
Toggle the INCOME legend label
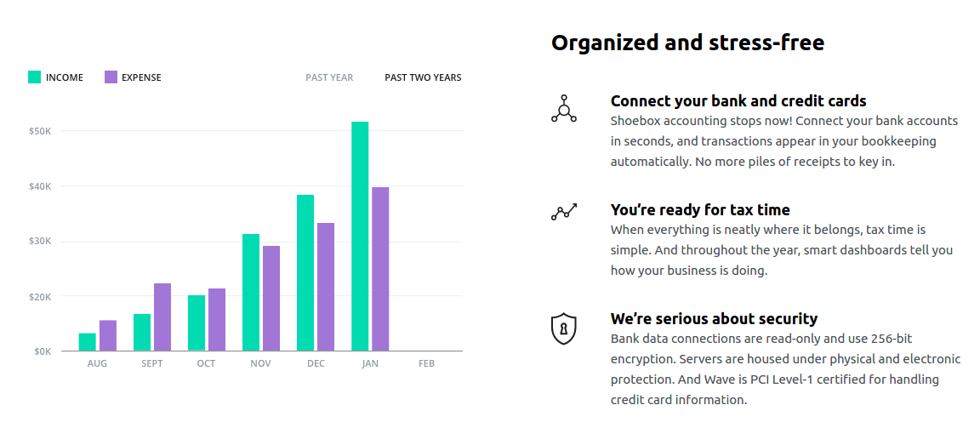pyautogui.click(x=65, y=77)
